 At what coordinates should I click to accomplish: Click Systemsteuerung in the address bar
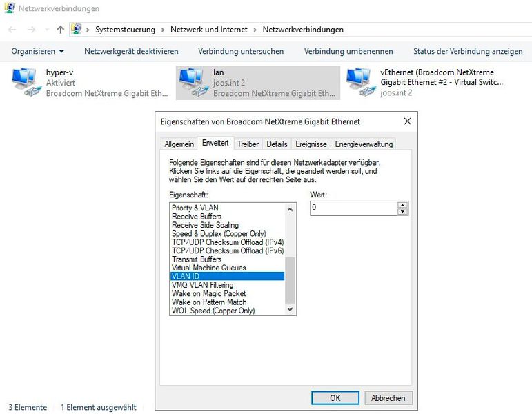[125, 30]
